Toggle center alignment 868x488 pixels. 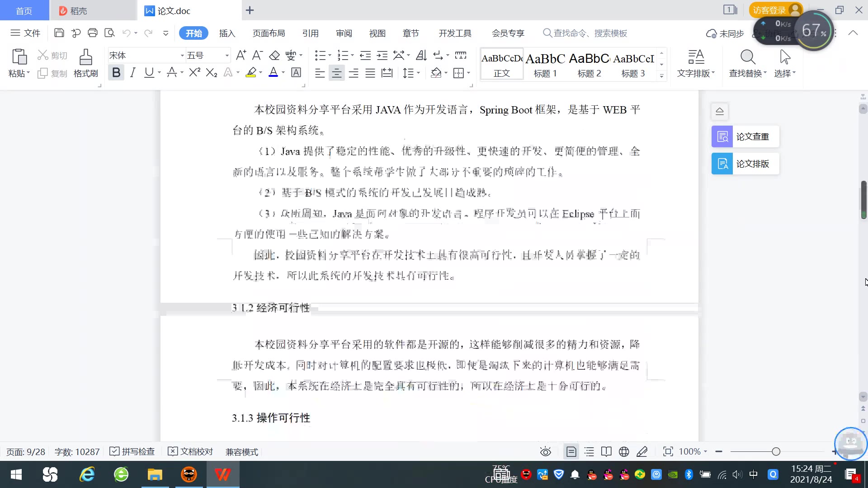click(x=336, y=73)
